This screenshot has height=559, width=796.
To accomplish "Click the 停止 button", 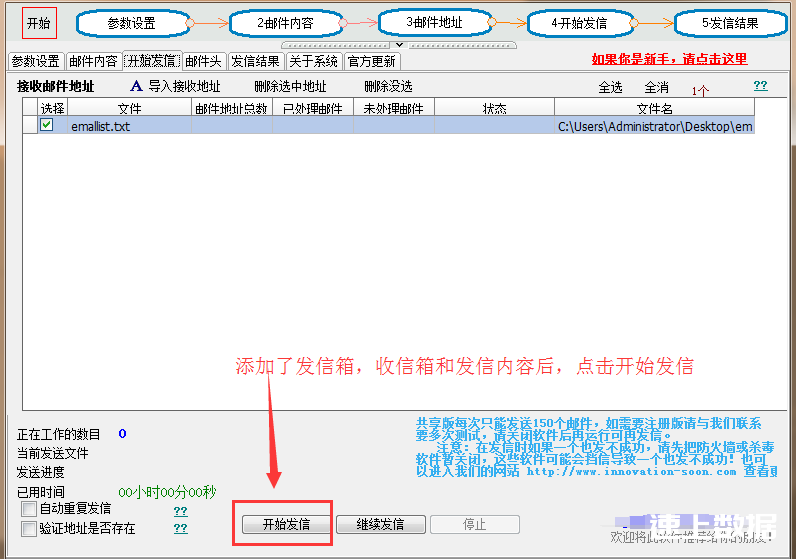I will 475,524.
